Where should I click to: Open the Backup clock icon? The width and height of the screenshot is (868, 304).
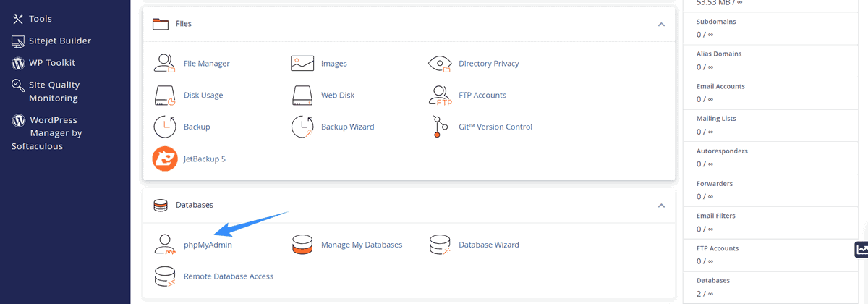165,127
